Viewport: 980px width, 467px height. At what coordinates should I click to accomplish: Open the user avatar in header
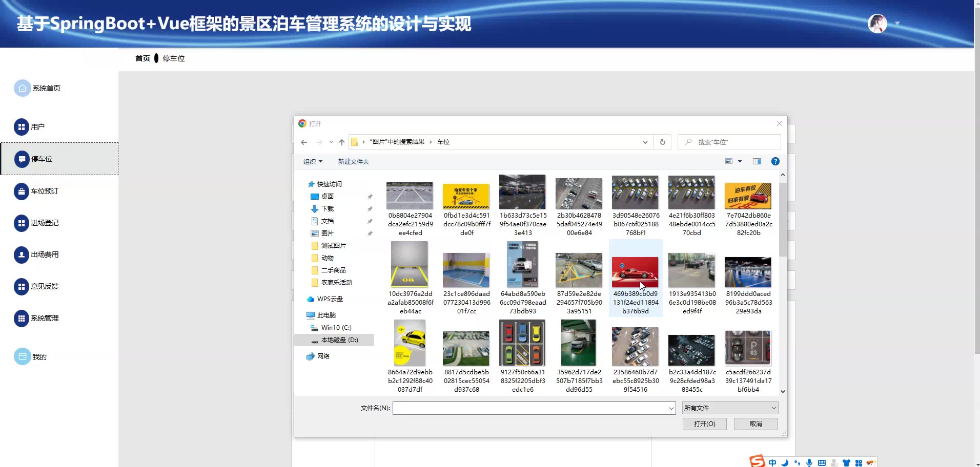[877, 24]
